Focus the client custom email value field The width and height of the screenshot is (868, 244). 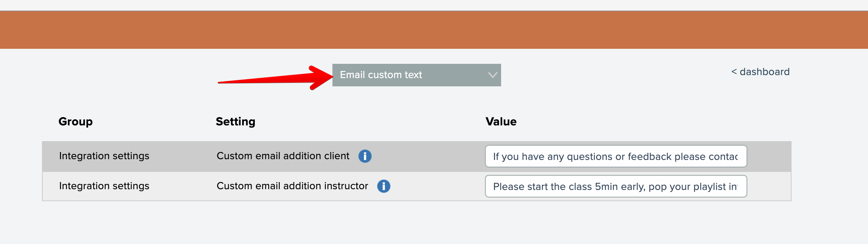[615, 156]
